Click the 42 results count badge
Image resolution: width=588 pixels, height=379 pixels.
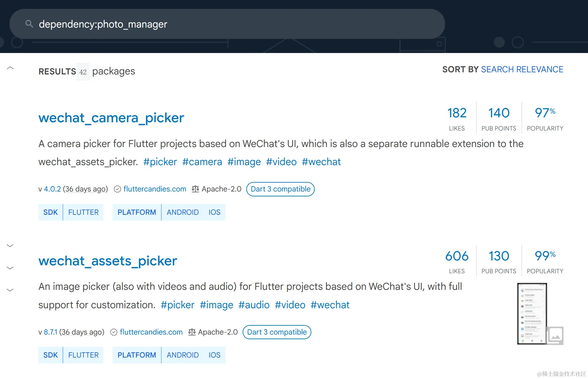pos(83,72)
